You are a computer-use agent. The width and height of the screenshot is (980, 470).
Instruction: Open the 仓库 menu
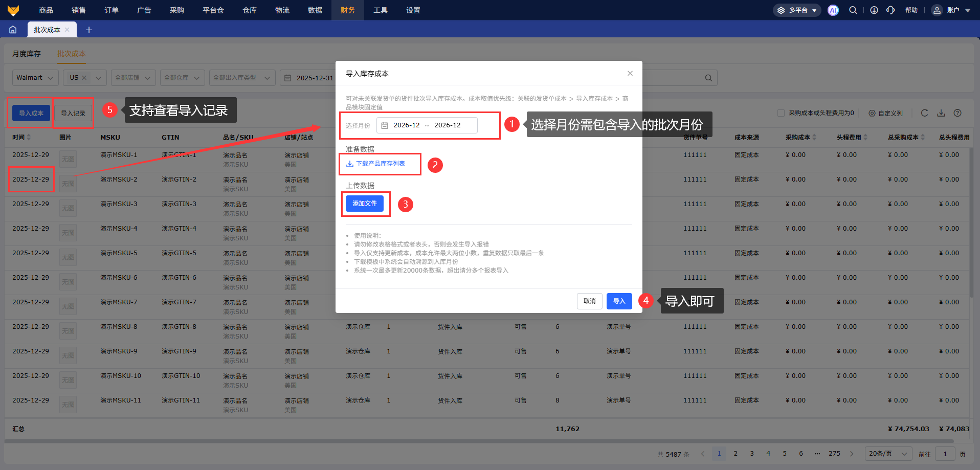click(250, 10)
